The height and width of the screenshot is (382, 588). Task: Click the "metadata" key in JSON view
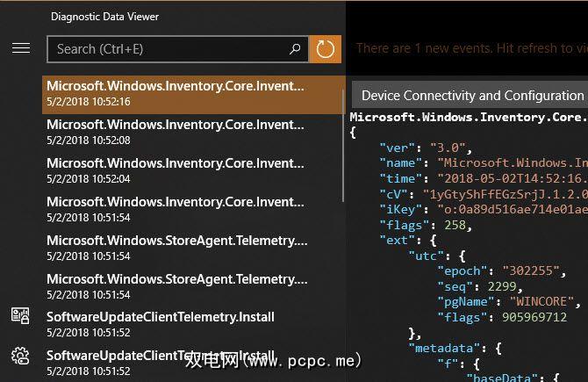[448, 349]
